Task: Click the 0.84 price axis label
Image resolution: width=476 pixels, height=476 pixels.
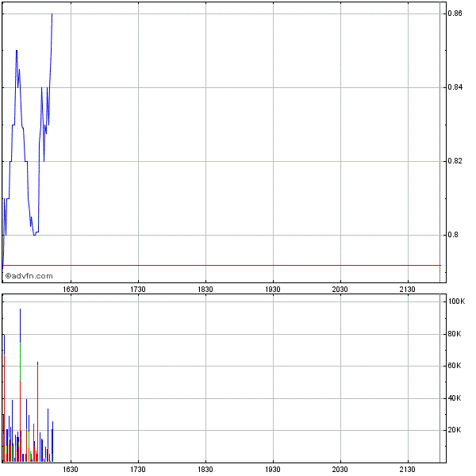Action: pos(455,87)
